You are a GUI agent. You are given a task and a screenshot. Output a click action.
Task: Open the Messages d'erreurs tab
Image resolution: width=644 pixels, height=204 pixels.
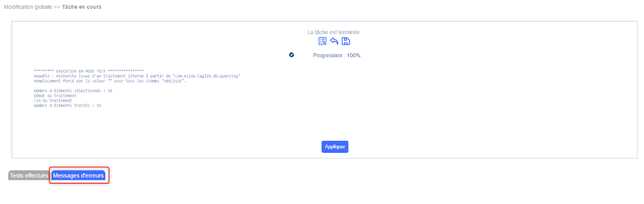[78, 175]
